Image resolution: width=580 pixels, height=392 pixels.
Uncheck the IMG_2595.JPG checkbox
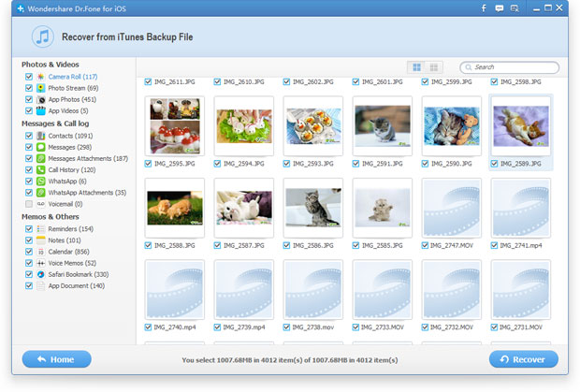tap(148, 164)
